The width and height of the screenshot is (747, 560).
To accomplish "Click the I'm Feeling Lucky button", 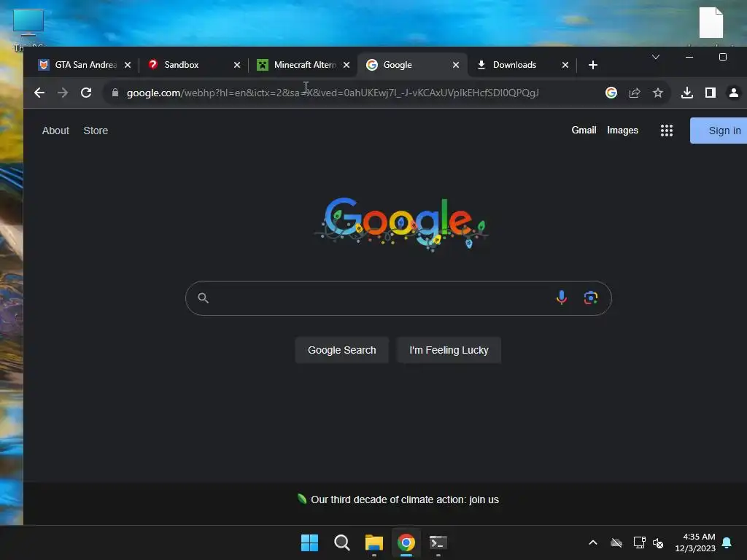I will coord(449,350).
